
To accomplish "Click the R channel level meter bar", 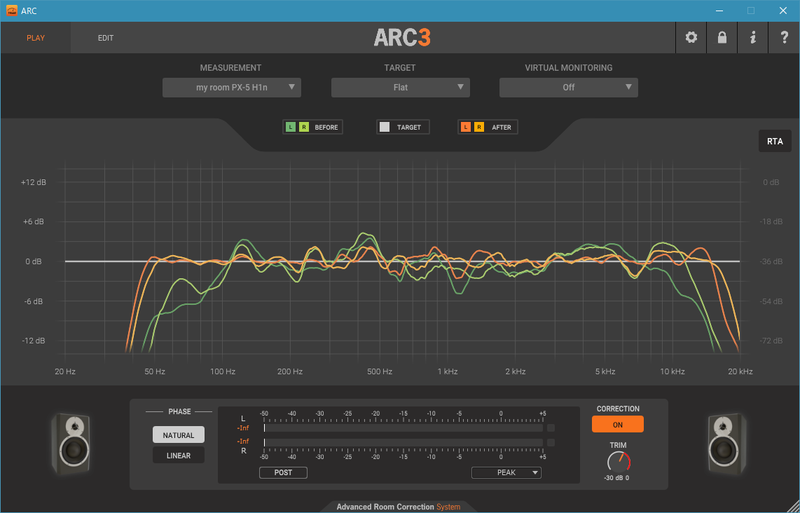I will point(403,442).
